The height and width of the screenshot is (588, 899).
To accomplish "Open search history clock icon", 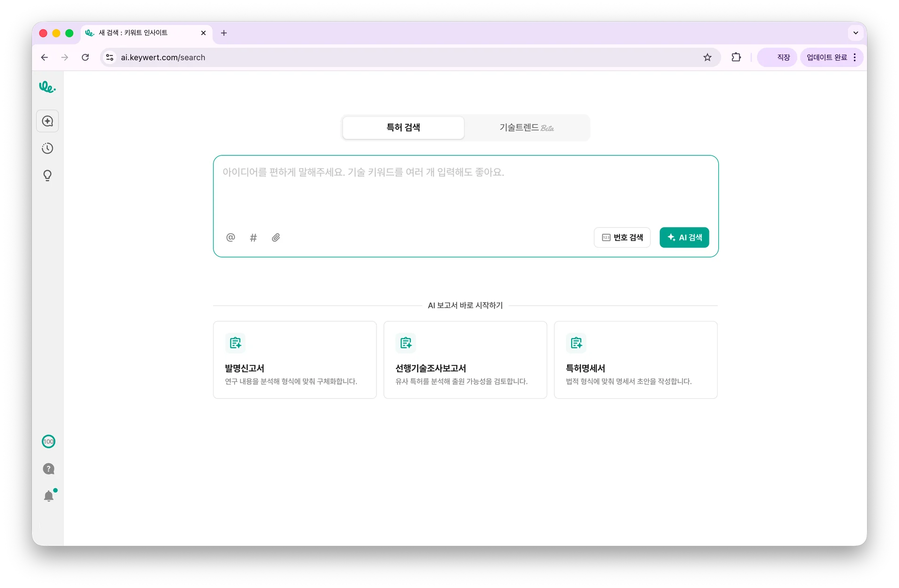I will click(x=48, y=148).
